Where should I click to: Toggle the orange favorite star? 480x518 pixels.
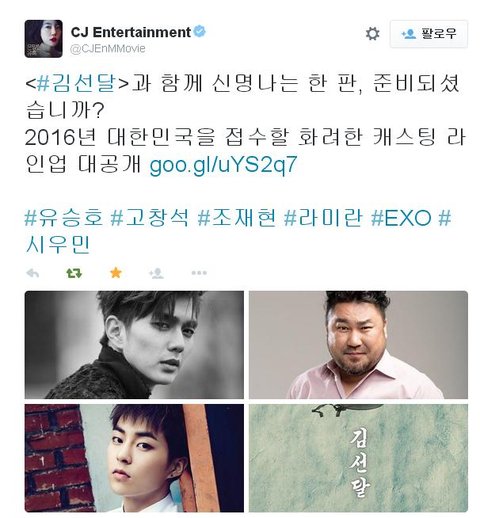(x=116, y=273)
